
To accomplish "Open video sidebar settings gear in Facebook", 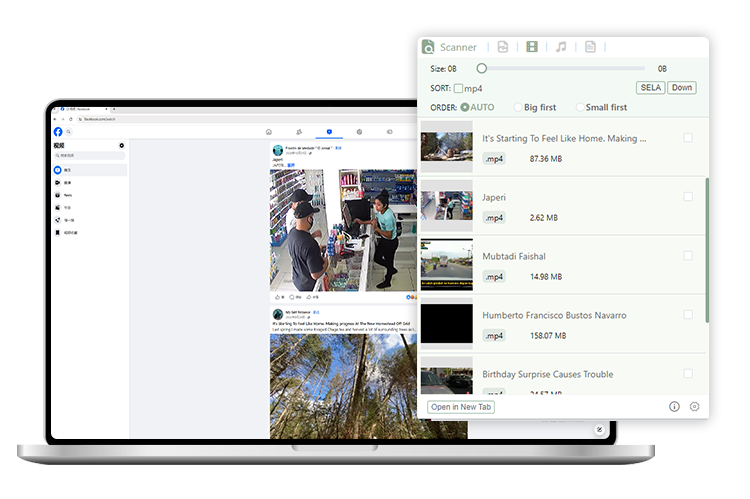I will tap(121, 145).
